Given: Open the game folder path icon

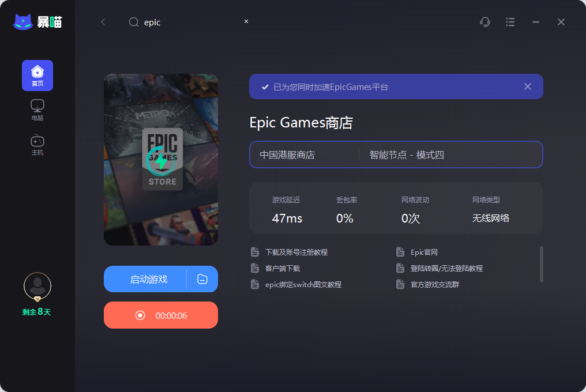Looking at the screenshot, I should 202,279.
